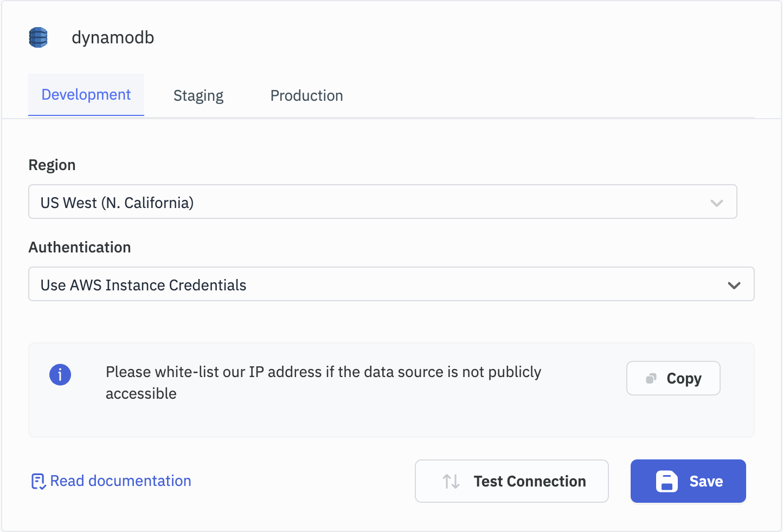Click the DynamoDB database logo icon
Screen dimensions: 783x532
38,37
